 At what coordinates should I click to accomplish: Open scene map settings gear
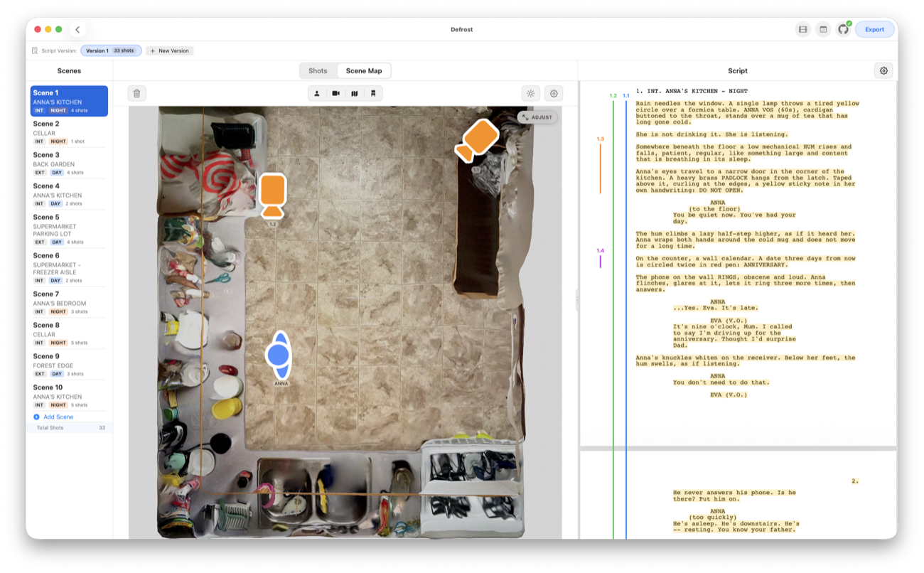pyautogui.click(x=554, y=93)
